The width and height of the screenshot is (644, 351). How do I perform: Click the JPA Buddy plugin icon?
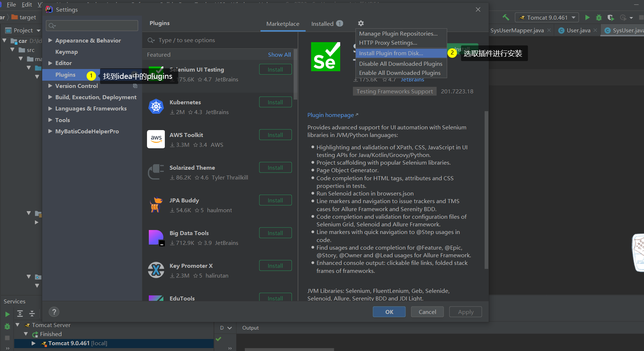click(156, 205)
